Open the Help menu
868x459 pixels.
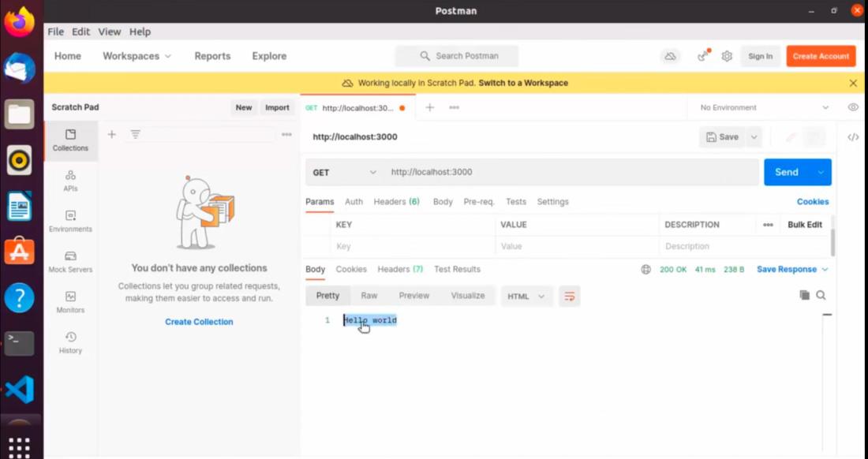click(140, 32)
